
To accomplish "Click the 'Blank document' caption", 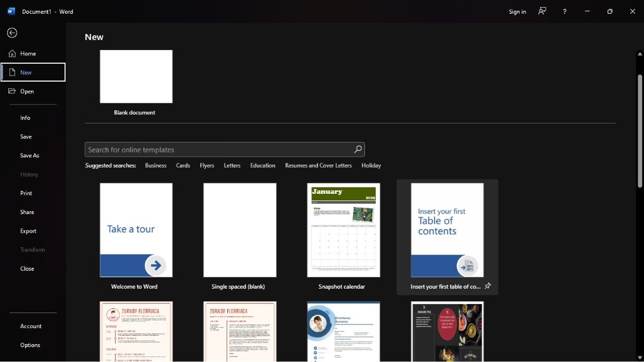I will click(x=134, y=113).
